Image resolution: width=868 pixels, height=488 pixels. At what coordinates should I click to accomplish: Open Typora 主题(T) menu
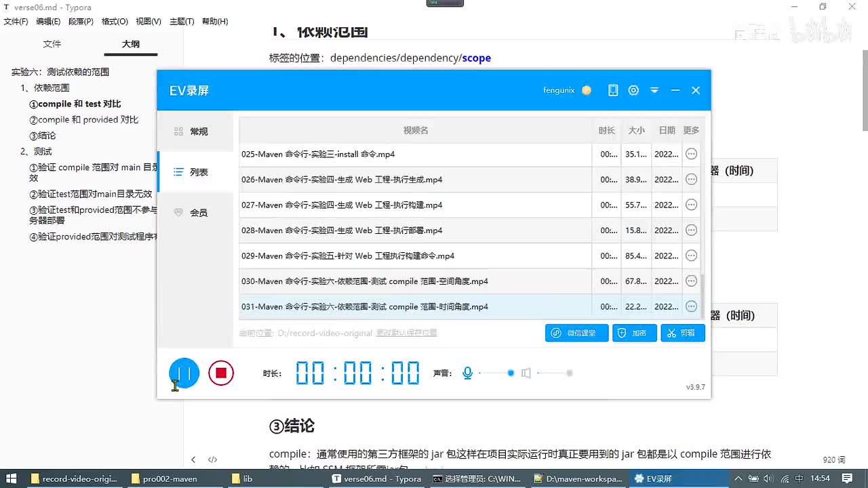tap(182, 22)
